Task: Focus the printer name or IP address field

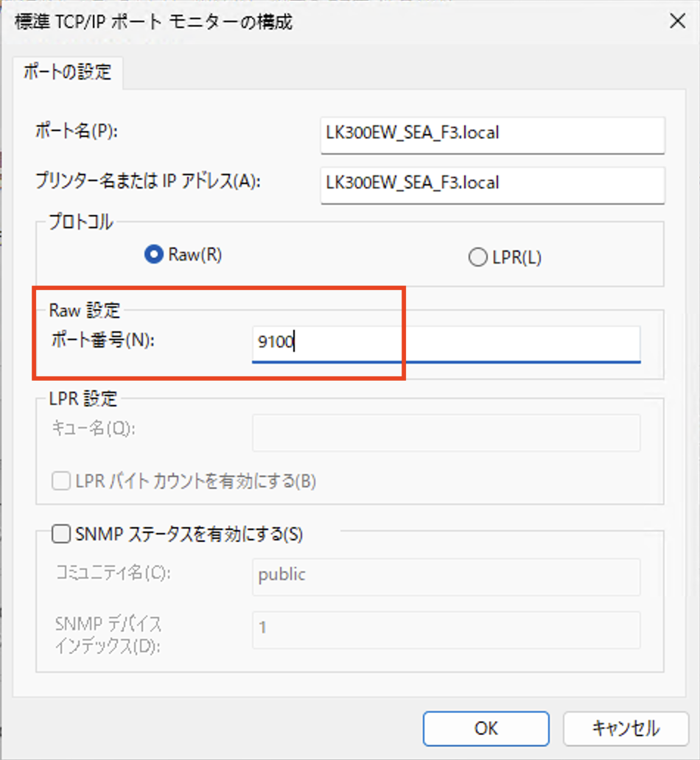Action: tap(492, 184)
